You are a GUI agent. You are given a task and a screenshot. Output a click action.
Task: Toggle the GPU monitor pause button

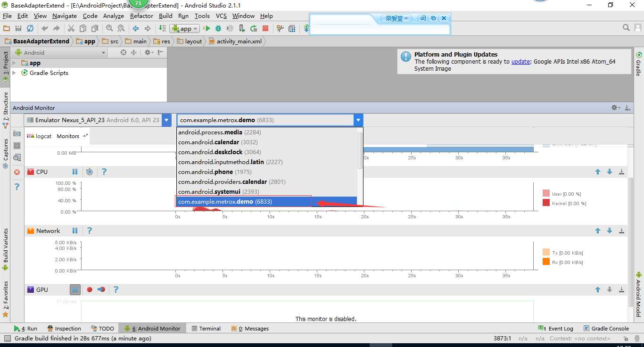[x=75, y=289]
